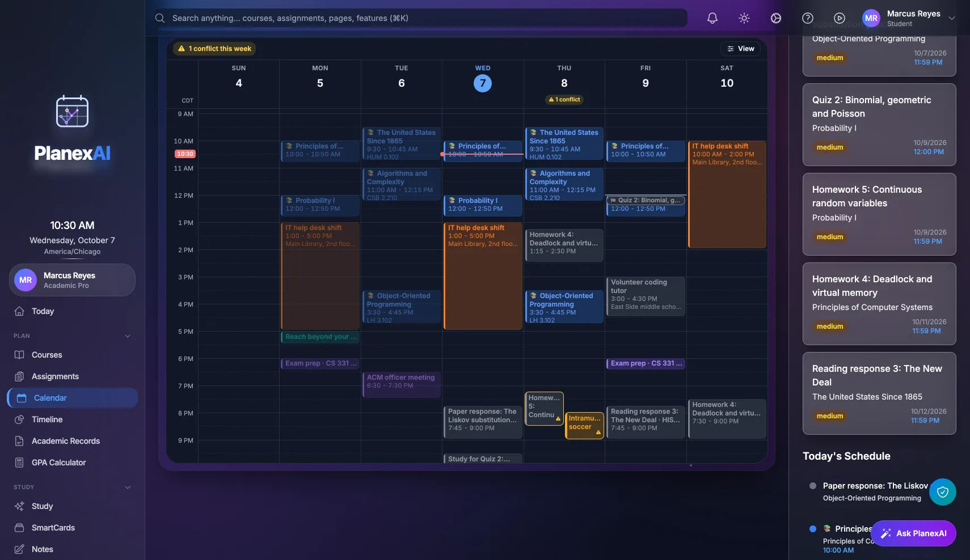
Task: Open Tuesday ACM officer meeting event
Action: (x=402, y=385)
